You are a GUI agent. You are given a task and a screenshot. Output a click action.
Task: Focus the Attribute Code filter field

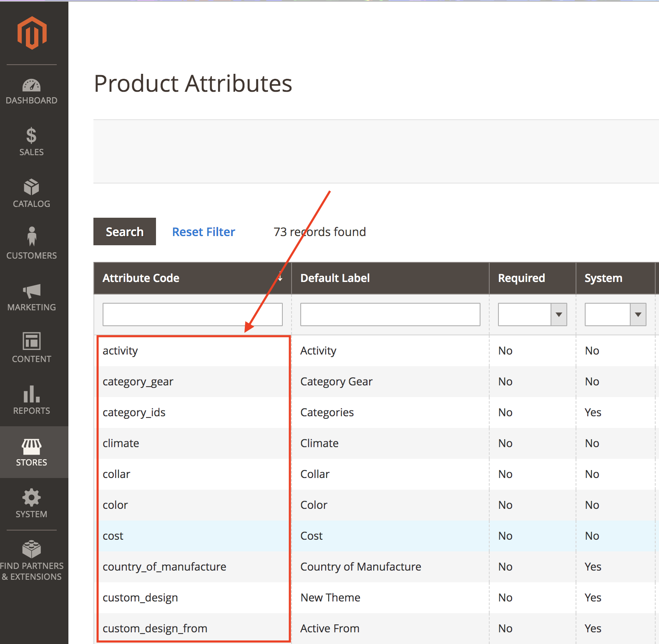(192, 314)
